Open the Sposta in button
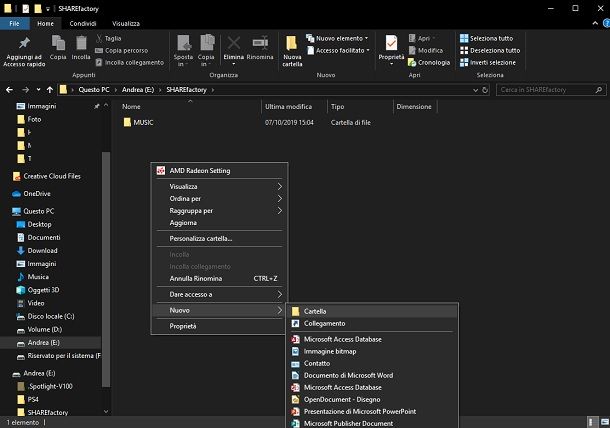Viewport: 610px width, 428px height. (183, 51)
